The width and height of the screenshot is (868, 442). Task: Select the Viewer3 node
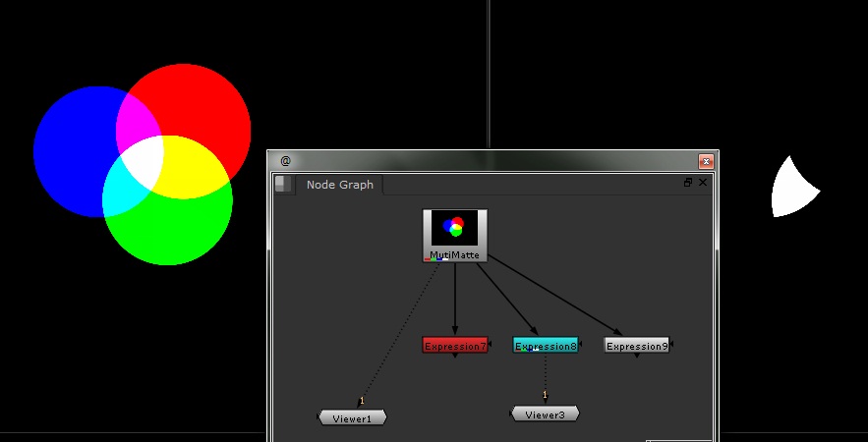pos(545,414)
